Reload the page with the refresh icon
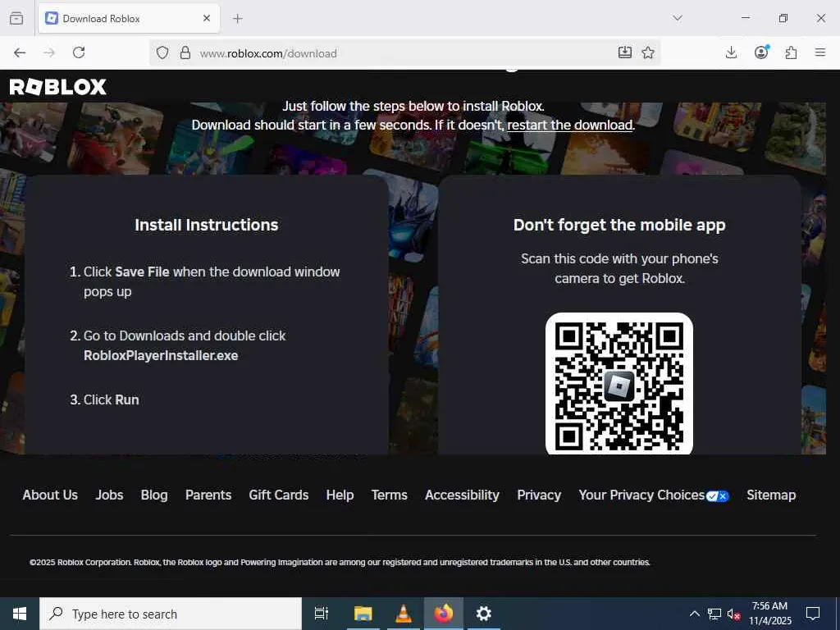The height and width of the screenshot is (630, 840). click(x=79, y=52)
